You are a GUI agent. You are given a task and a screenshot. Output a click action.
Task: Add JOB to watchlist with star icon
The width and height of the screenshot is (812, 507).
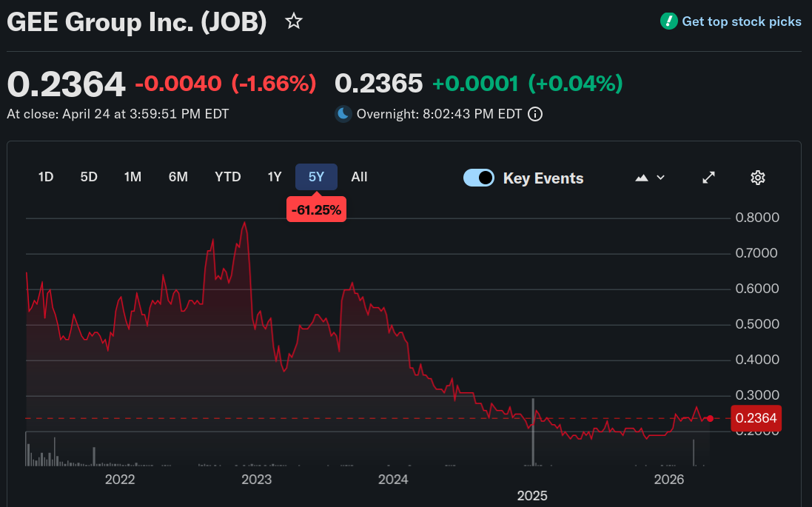(294, 21)
